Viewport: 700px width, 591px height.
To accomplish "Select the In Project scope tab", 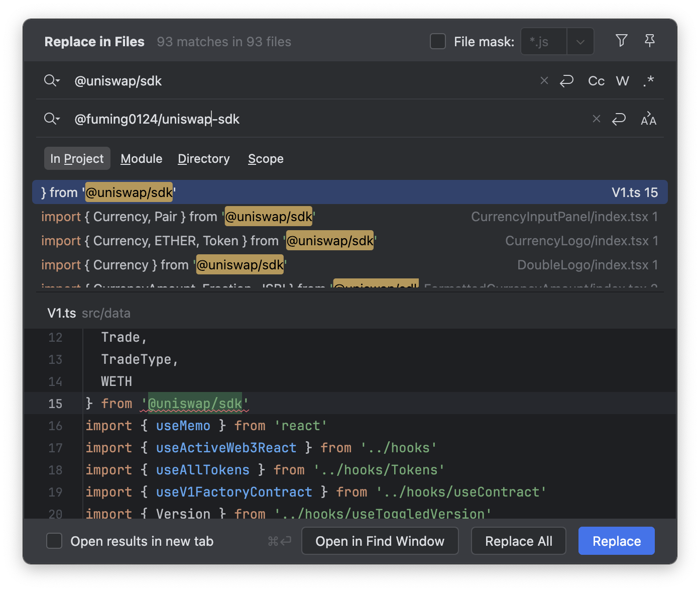I will 77,159.
